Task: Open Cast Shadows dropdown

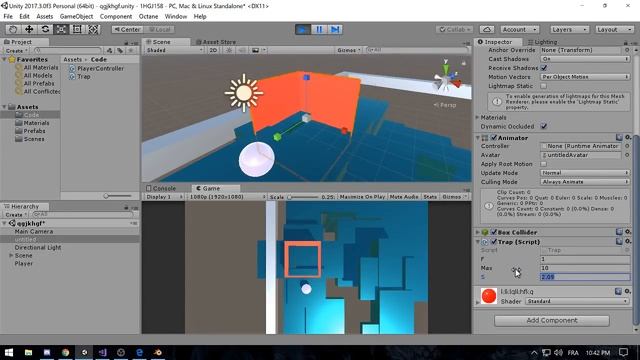Action: pos(584,59)
